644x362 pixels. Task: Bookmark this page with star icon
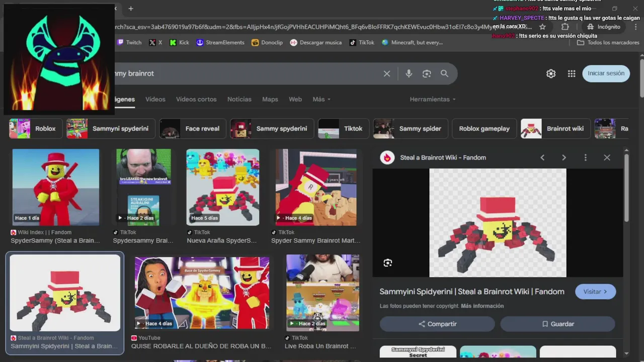click(542, 27)
